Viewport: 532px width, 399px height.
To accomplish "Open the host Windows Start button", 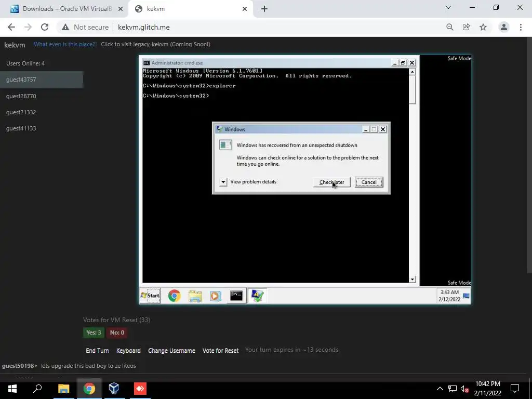I will 12,389.
